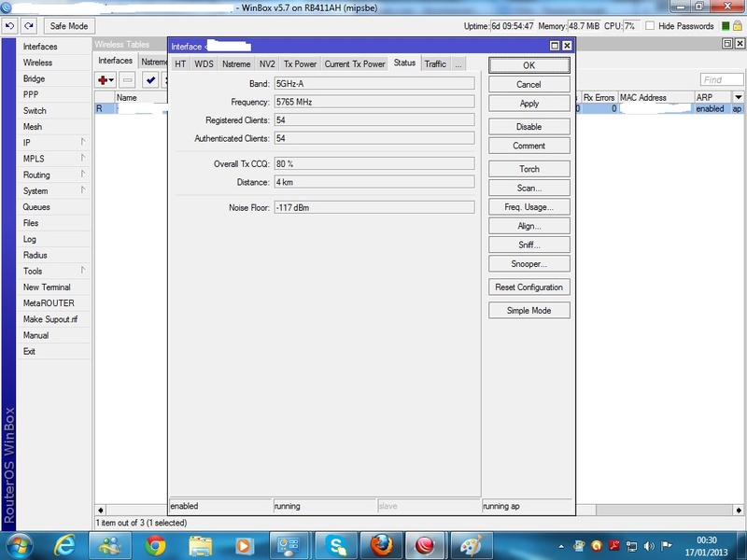Open Freq. Usage...
747x560 pixels.
529,207
